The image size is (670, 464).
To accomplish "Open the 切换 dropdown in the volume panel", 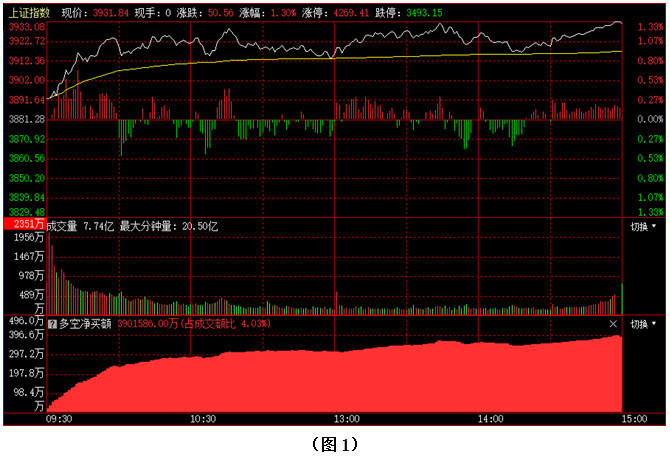I will (643, 227).
